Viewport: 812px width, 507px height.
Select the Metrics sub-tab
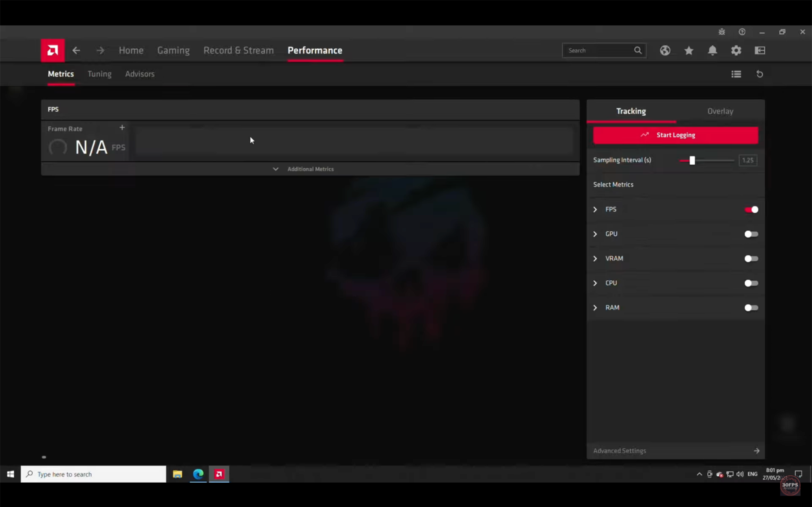(x=61, y=74)
